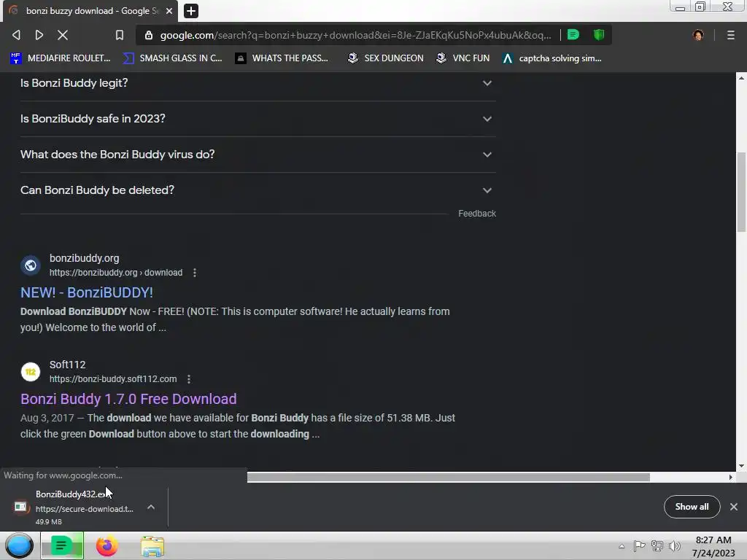Show hidden tray icons arrow

pyautogui.click(x=622, y=546)
